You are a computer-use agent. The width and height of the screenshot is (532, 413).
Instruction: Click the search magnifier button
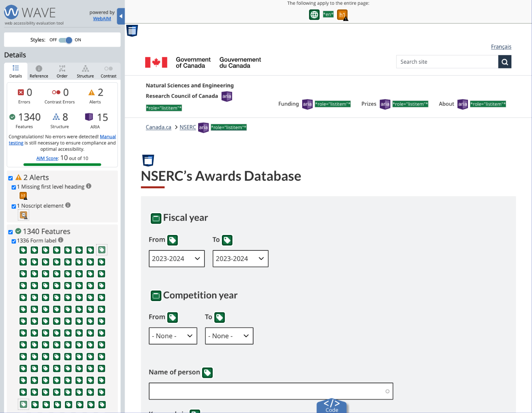point(505,62)
